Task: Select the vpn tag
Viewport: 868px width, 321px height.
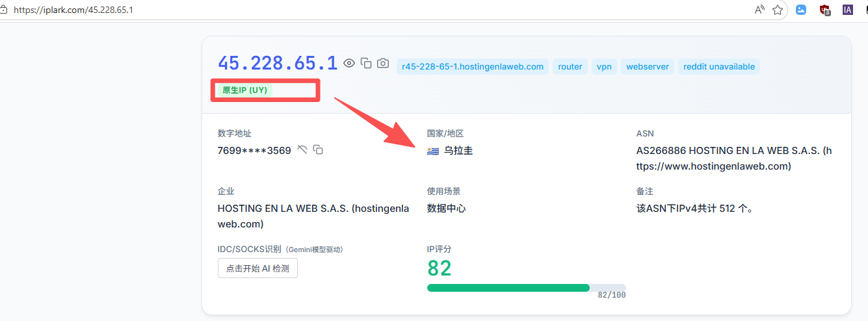Action: coord(604,66)
